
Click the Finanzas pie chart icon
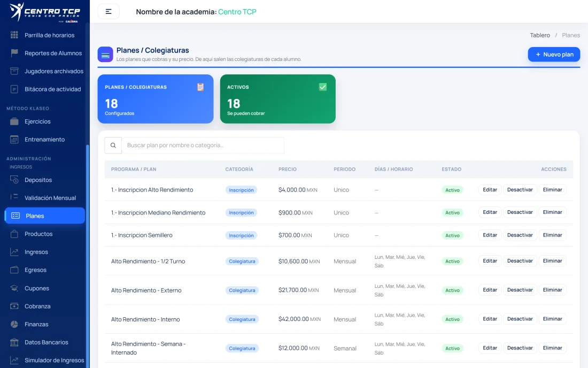coord(14,324)
